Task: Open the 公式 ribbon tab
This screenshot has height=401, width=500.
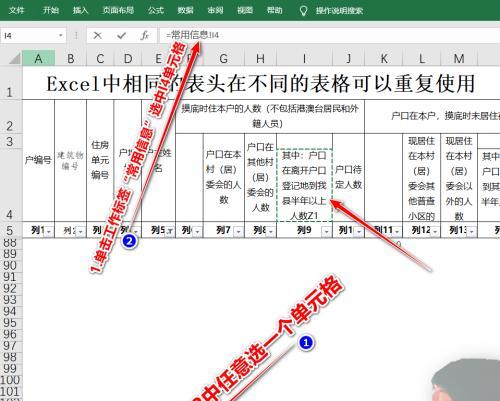Action: coord(156,10)
